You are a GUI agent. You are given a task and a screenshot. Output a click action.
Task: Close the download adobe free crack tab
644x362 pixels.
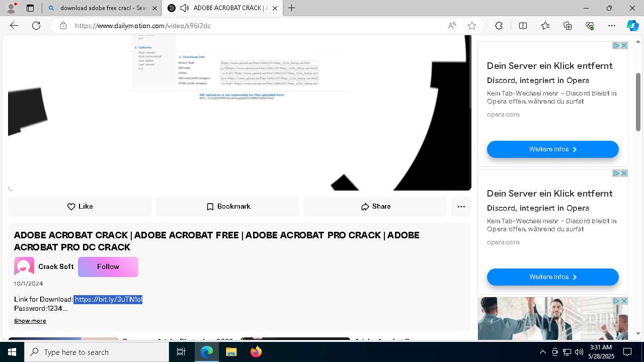(154, 8)
